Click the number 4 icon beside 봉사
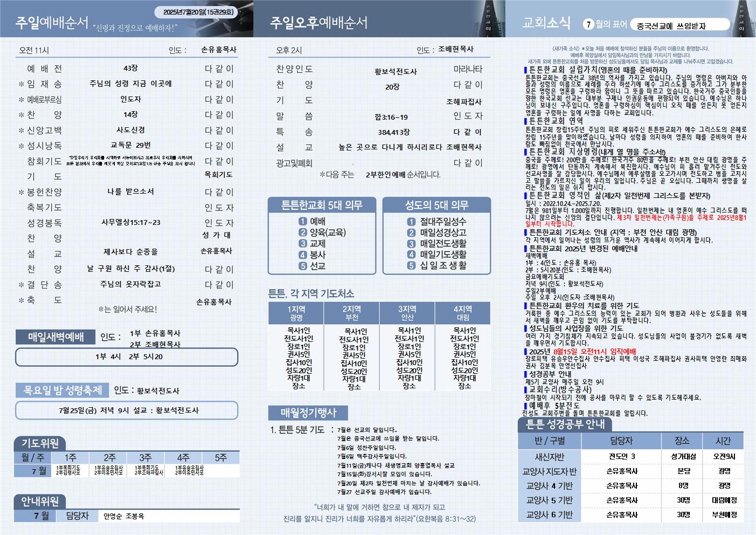756x535 pixels. point(303,255)
